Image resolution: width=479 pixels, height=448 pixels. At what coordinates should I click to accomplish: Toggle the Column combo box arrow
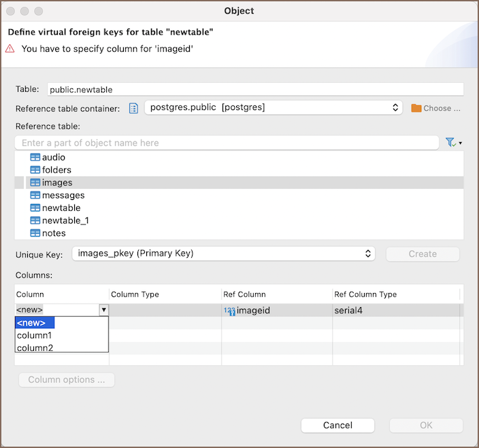tap(103, 310)
